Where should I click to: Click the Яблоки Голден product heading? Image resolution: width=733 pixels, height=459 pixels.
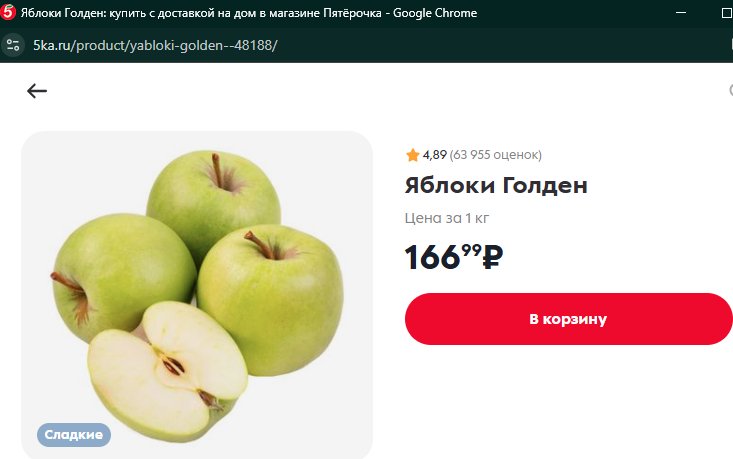point(496,185)
